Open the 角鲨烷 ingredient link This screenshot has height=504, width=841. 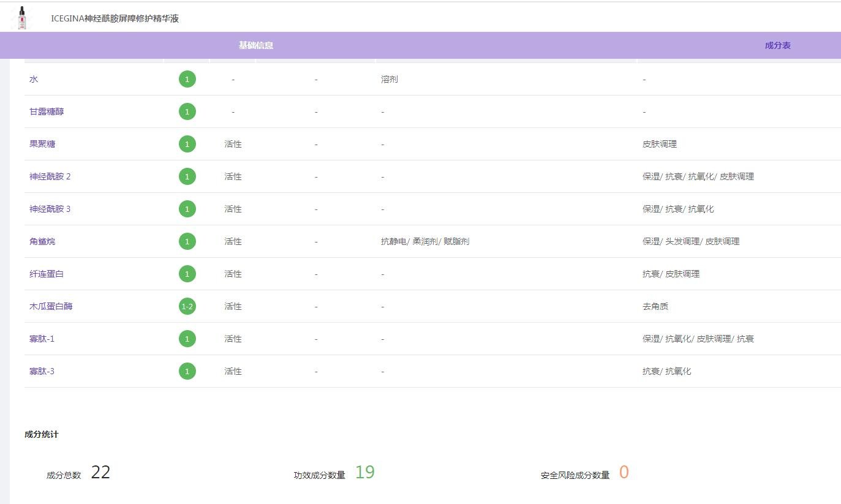[42, 241]
